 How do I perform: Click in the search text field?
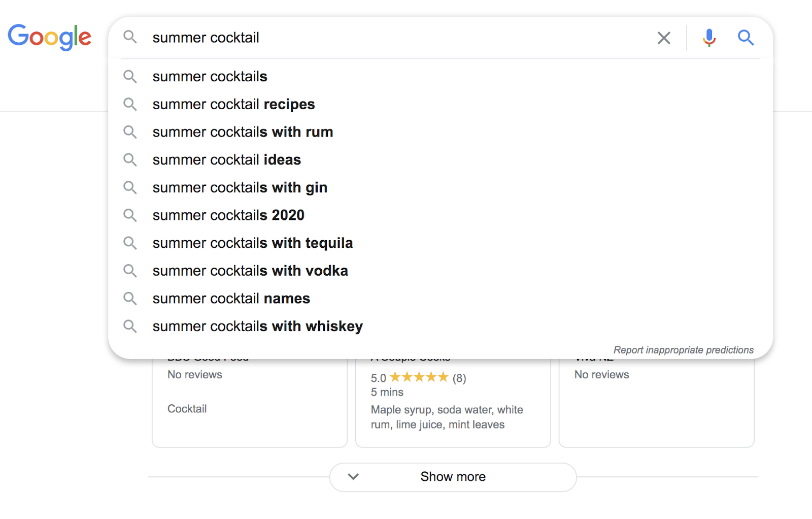(396, 38)
